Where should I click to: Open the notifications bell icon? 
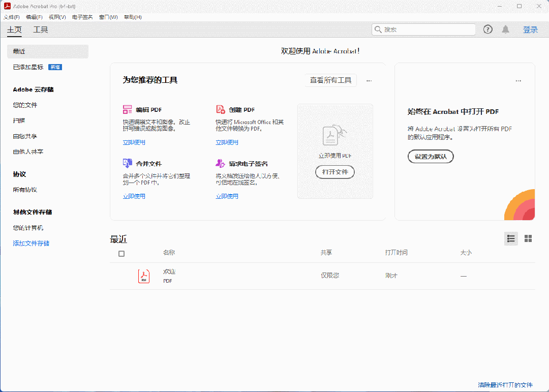(506, 29)
